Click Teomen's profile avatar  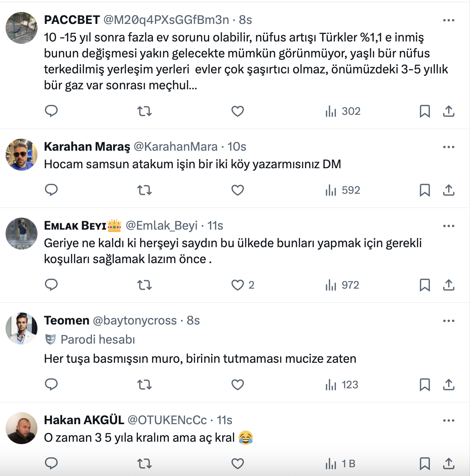[x=22, y=328]
